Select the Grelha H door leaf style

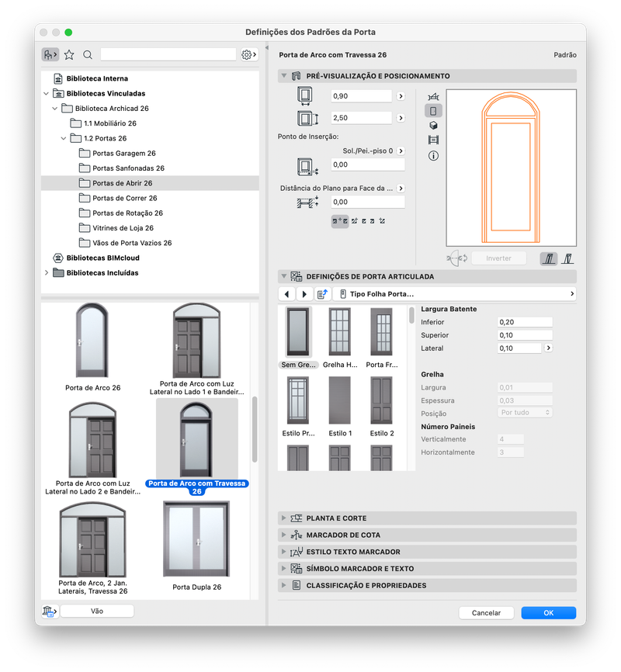(x=340, y=338)
